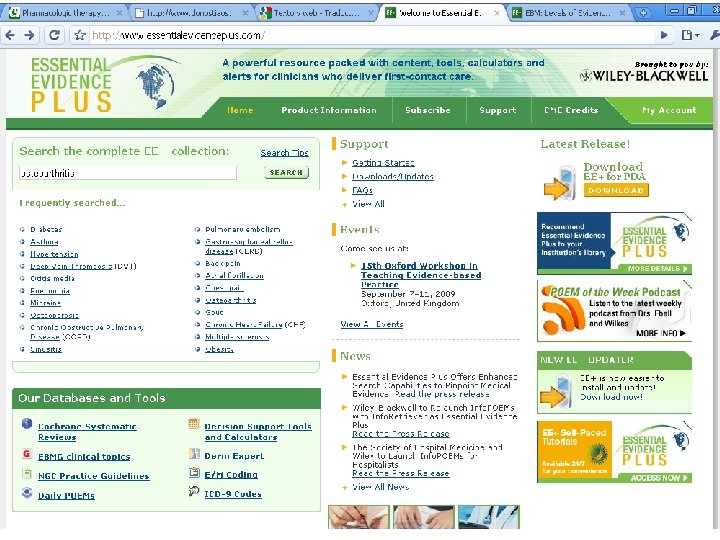This screenshot has height=540, width=720.
Task: Bookmark the page with the star icon
Action: coord(80,35)
